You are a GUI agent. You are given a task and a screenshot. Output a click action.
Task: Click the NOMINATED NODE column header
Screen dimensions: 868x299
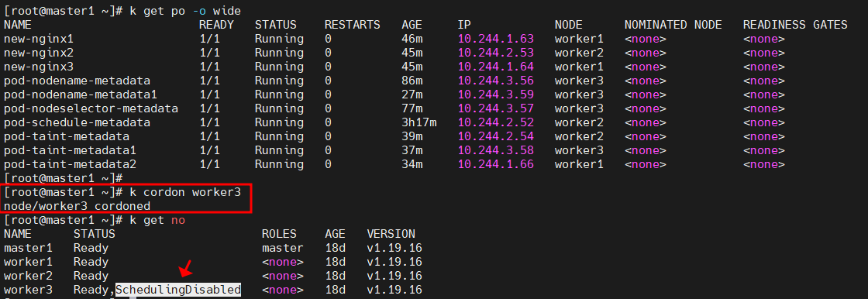pos(673,25)
